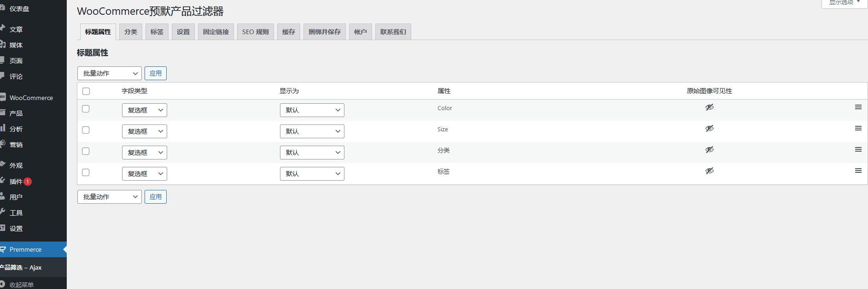The height and width of the screenshot is (289, 868).
Task: Open the field type dropdown for 分类
Action: 145,153
